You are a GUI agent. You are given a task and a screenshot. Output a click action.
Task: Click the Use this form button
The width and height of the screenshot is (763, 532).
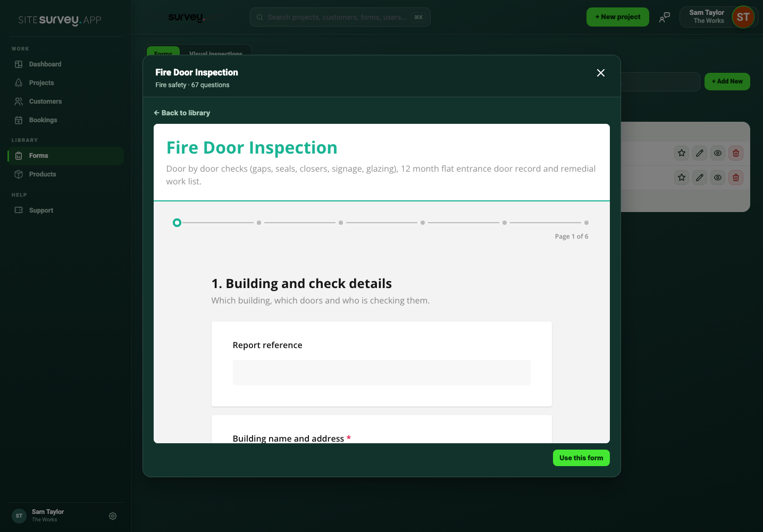coord(581,458)
